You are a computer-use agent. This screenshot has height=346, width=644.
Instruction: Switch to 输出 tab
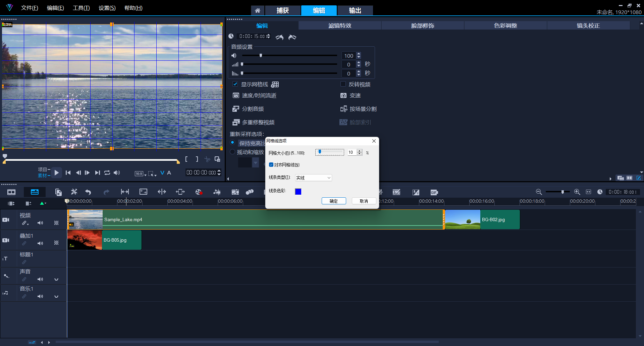point(355,11)
